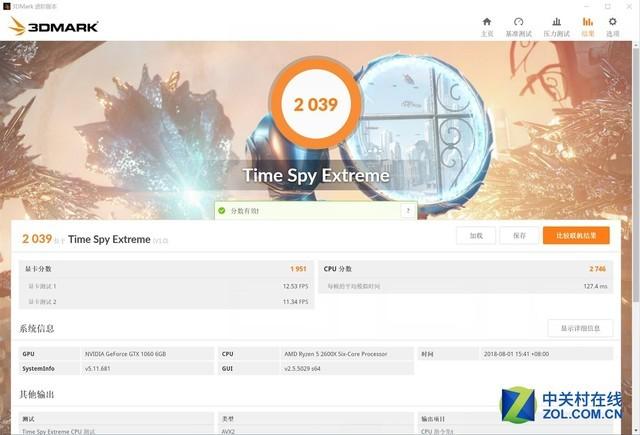Click the orange 2 039 score circle
Image resolution: width=640 pixels, height=435 pixels.
pos(316,104)
